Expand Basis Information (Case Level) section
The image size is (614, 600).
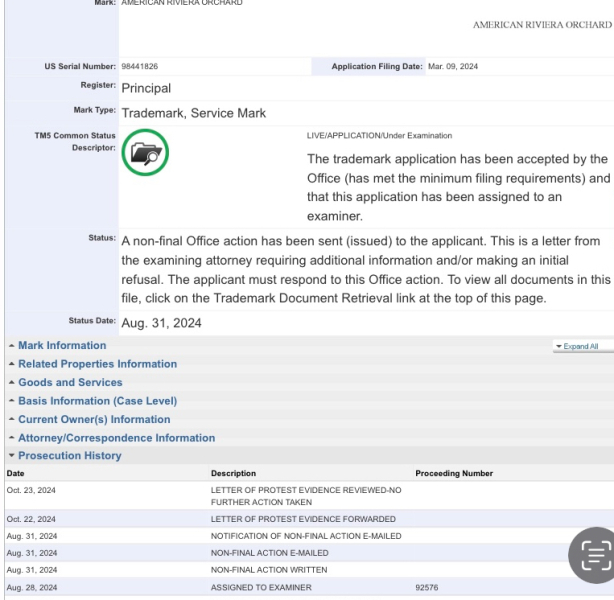coord(98,401)
